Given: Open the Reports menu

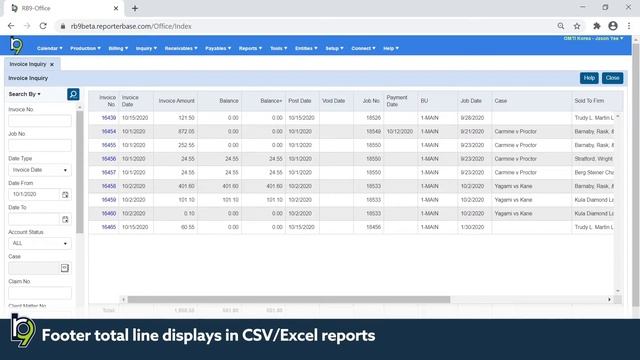Looking at the screenshot, I should click(x=250, y=48).
